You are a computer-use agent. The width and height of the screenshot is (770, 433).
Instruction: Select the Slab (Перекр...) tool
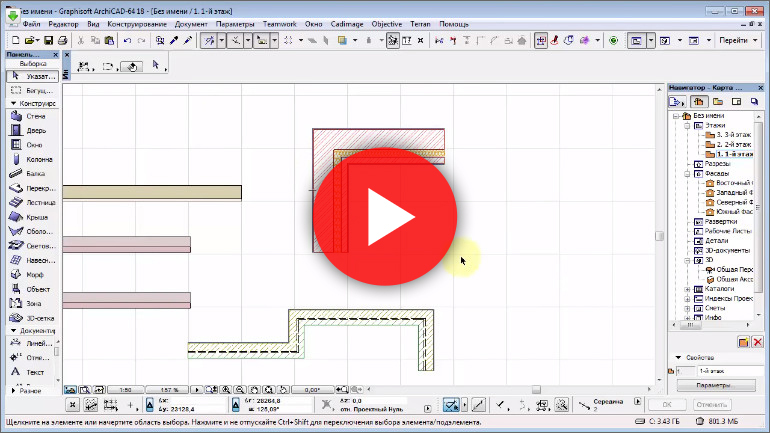click(32, 188)
